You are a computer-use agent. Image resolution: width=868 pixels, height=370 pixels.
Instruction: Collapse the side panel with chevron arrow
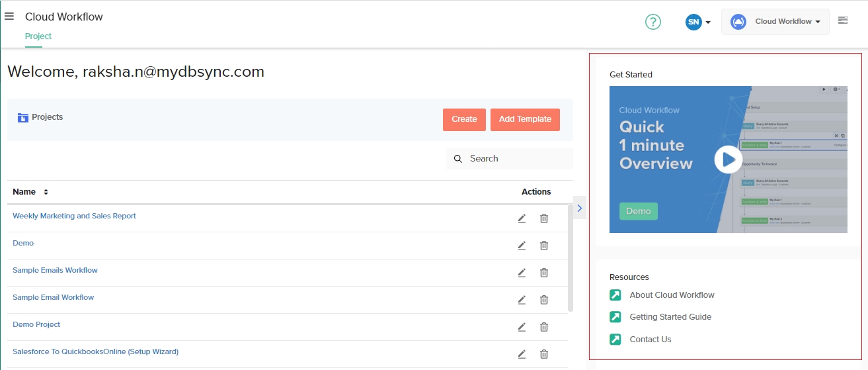tap(579, 208)
